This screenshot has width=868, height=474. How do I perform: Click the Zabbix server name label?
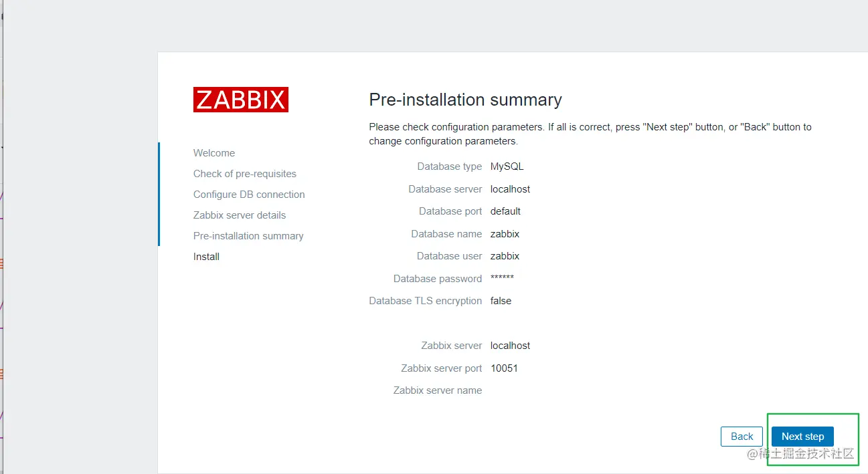click(x=438, y=390)
